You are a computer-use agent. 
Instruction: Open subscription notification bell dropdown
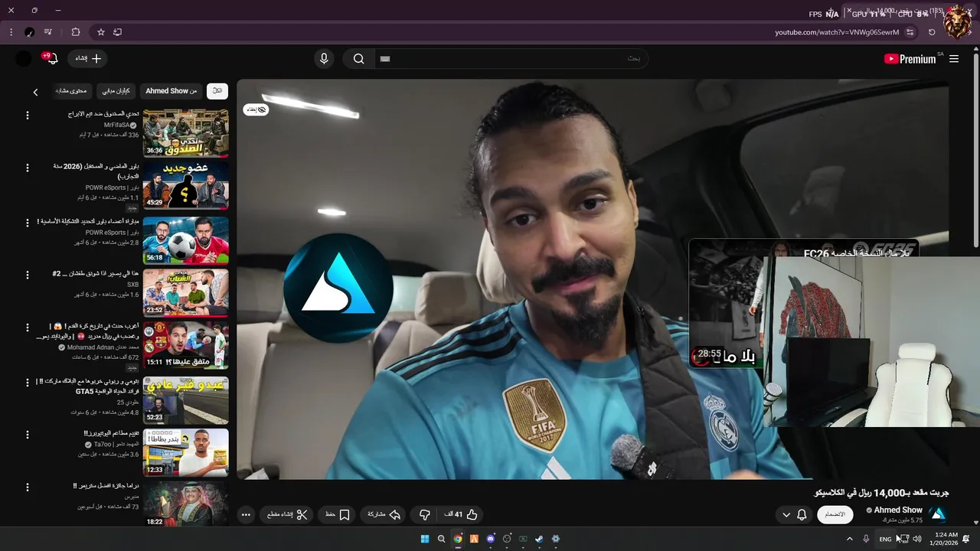pyautogui.click(x=794, y=515)
